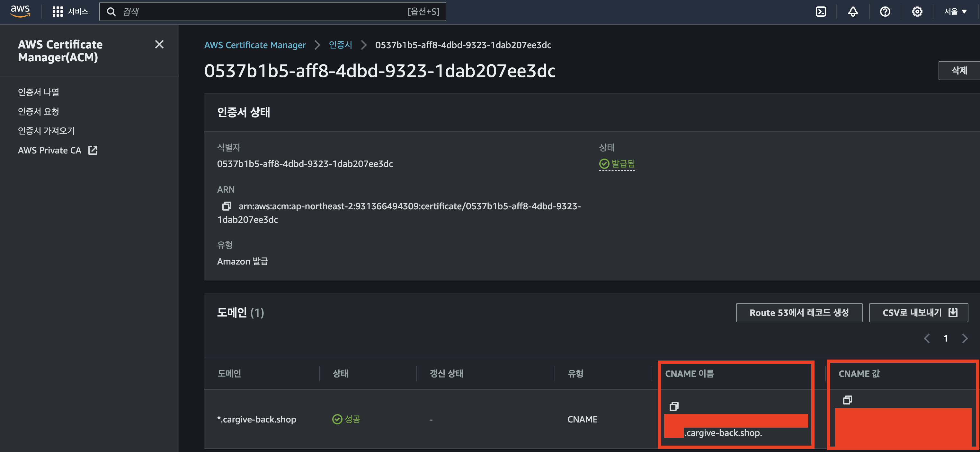Select page 1 in domains pagination
Image resolution: width=980 pixels, height=452 pixels.
coord(946,338)
